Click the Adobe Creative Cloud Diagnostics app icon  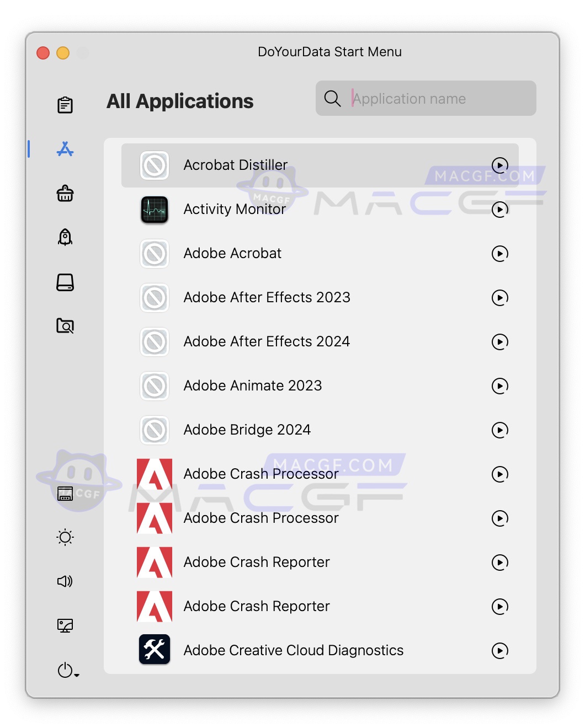[x=155, y=650]
